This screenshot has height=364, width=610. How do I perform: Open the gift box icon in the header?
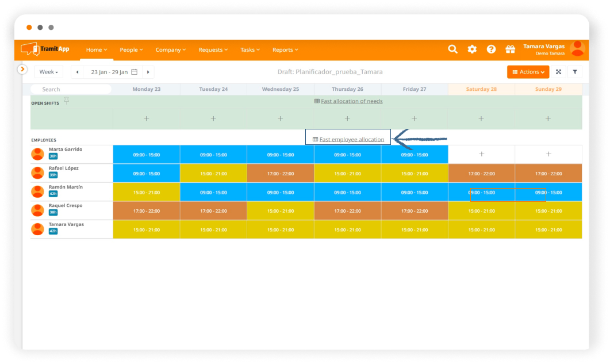pos(511,49)
